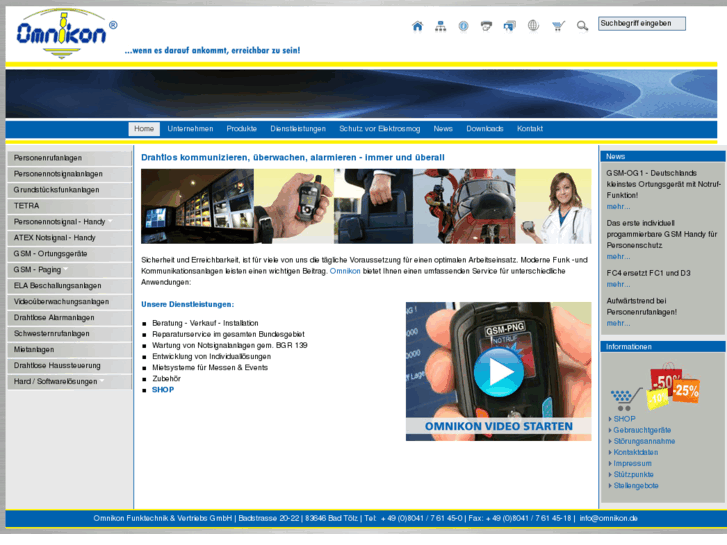Click the Omnikon logo

coord(66,33)
